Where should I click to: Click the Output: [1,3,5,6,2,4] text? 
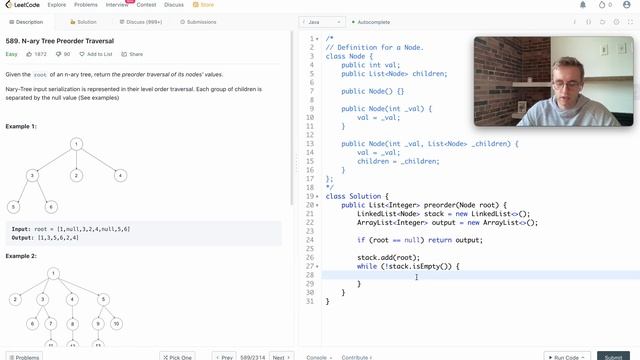tap(45, 238)
